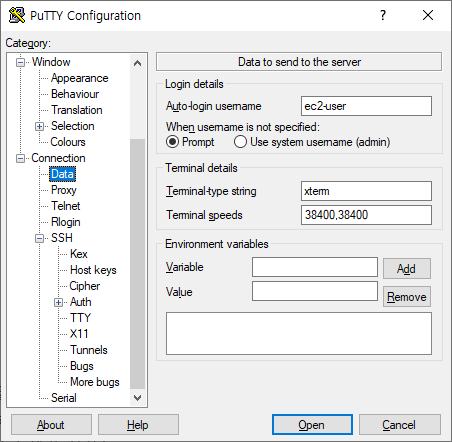Open the Translation category
This screenshot has width=452, height=442.
click(x=77, y=110)
